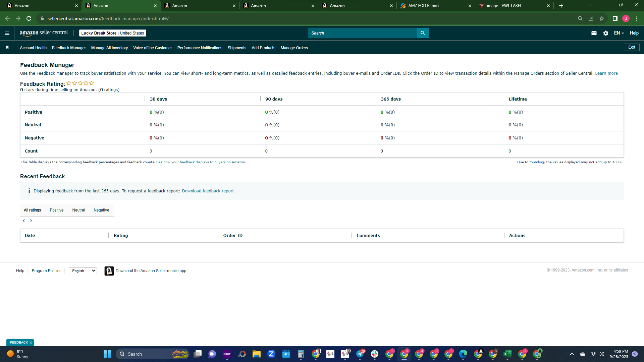Open Slack from the taskbar
644x362 pixels.
375,354
